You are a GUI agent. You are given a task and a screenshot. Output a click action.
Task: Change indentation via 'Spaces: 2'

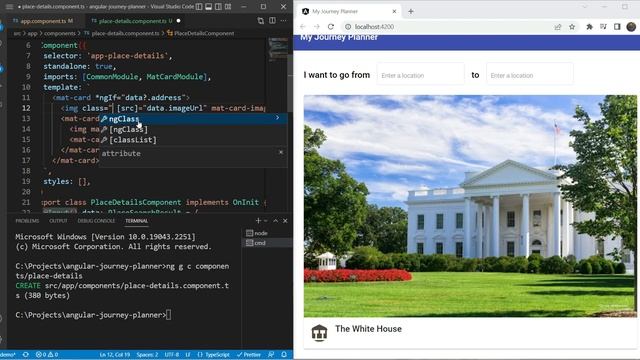pos(147,355)
